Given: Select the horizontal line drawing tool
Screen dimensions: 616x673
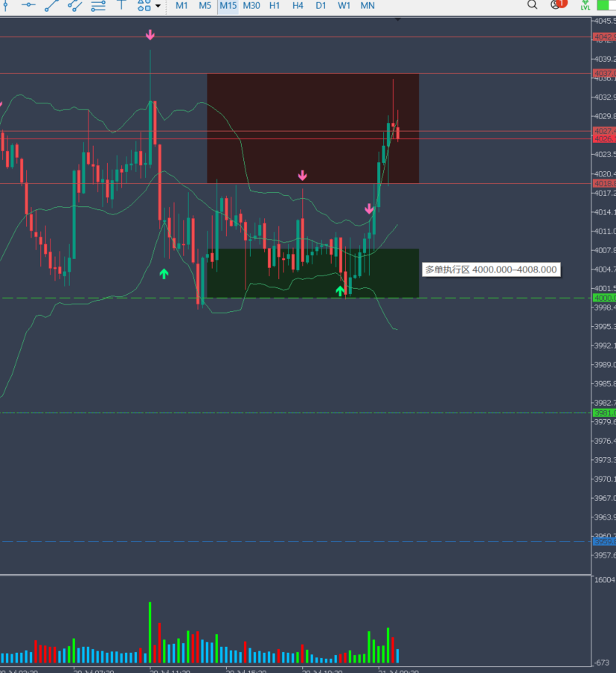Looking at the screenshot, I should (x=28, y=5).
